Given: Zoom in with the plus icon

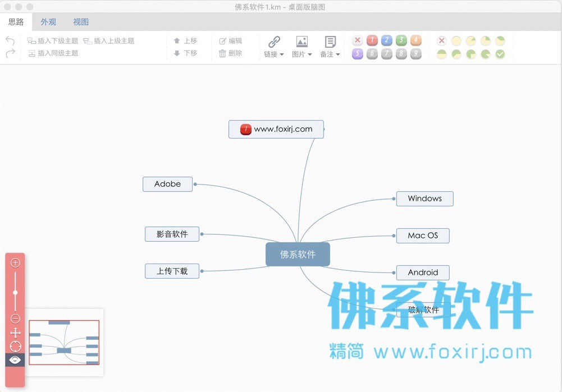Looking at the screenshot, I should tap(15, 263).
